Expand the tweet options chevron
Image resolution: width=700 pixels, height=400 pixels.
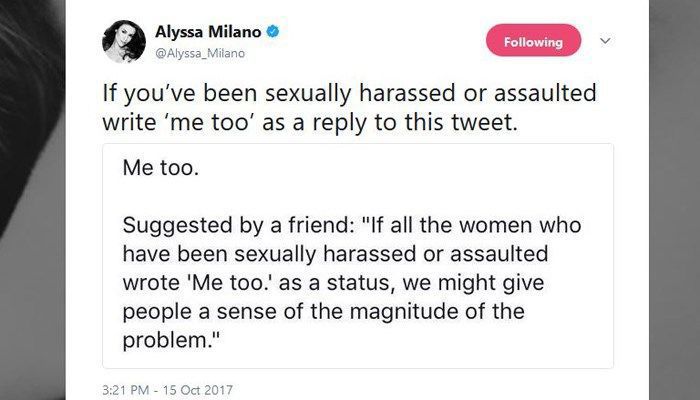tap(603, 41)
